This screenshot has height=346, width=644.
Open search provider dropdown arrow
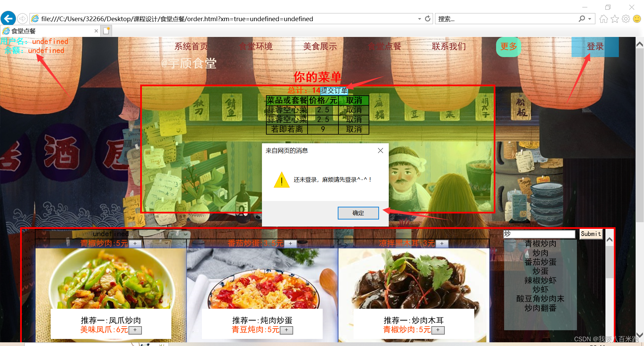[x=590, y=19]
